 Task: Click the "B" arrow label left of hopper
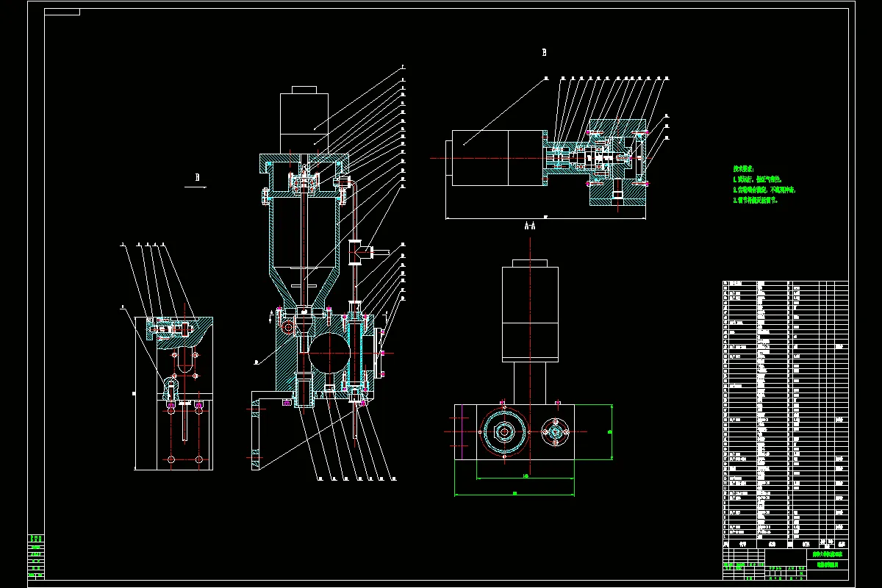197,177
